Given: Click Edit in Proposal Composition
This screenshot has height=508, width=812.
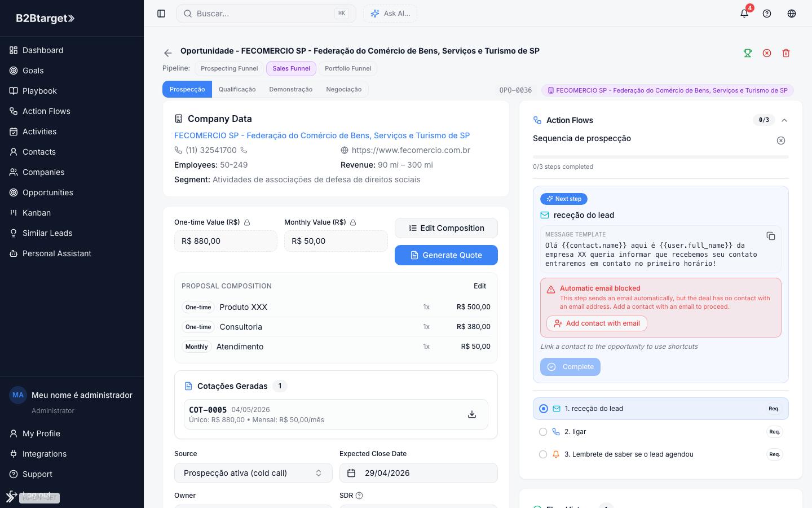Looking at the screenshot, I should [480, 286].
